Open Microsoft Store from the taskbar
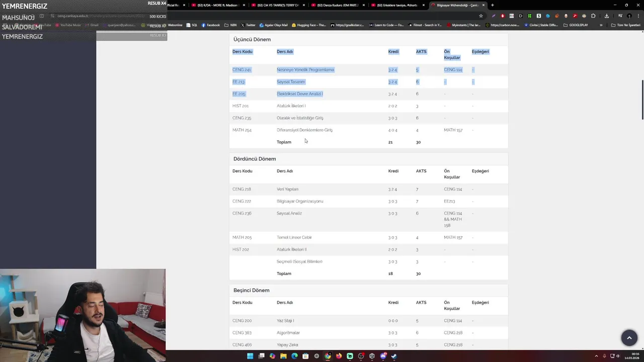The image size is (644, 362). click(x=305, y=356)
